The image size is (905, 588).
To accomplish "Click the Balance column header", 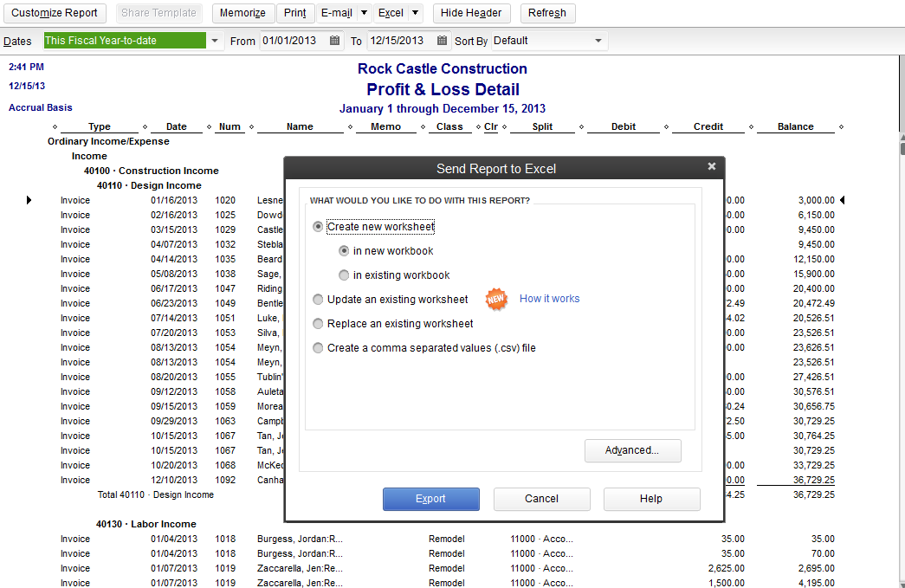I will coord(795,126).
